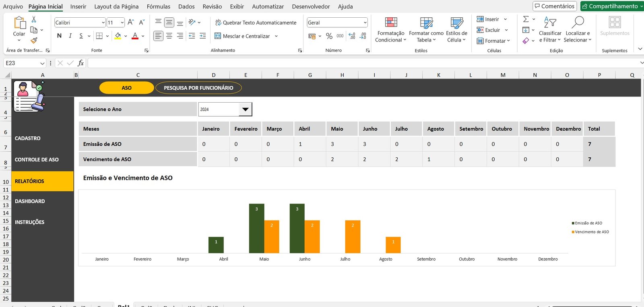This screenshot has width=644, height=307.
Task: Click the fx insert function icon
Action: click(81, 63)
